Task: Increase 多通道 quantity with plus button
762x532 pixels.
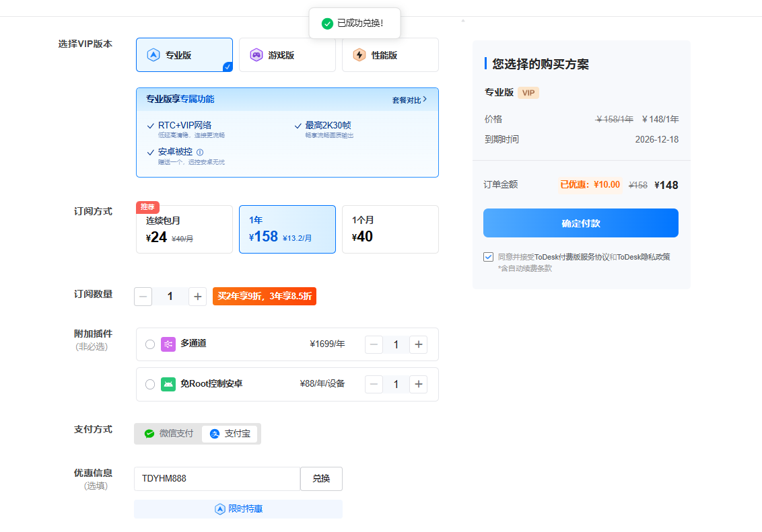Action: [x=419, y=344]
